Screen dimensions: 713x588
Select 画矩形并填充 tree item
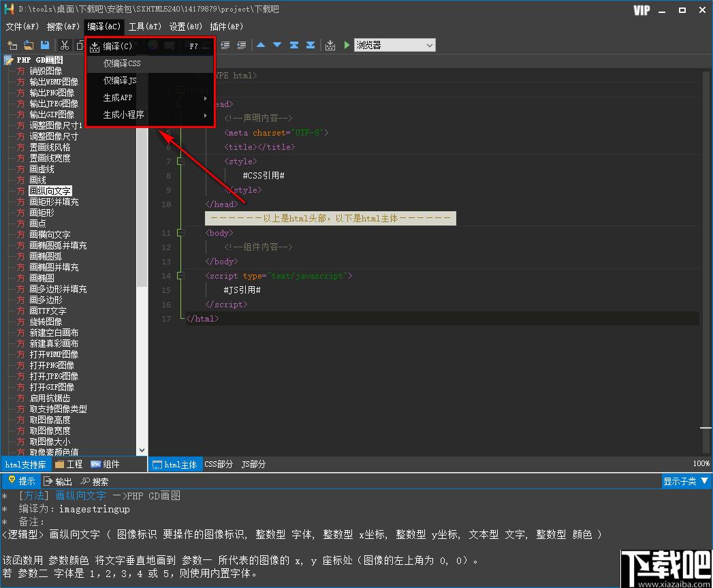54,202
